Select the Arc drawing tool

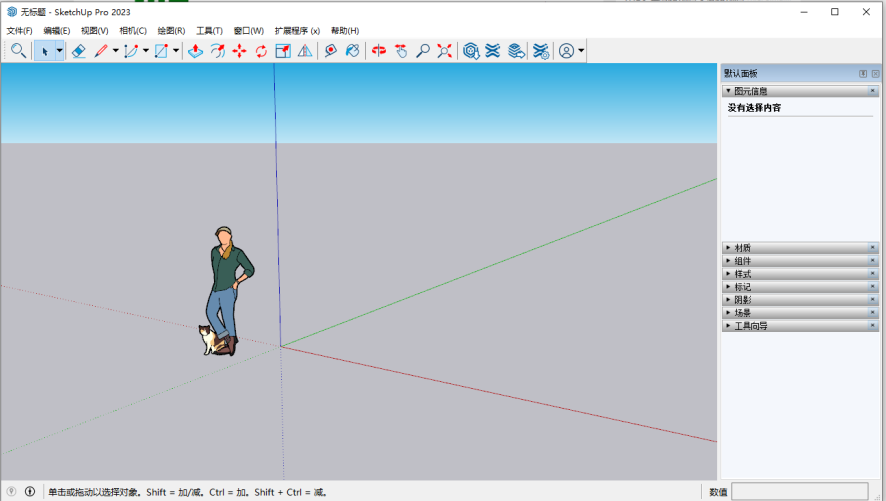(x=131, y=51)
